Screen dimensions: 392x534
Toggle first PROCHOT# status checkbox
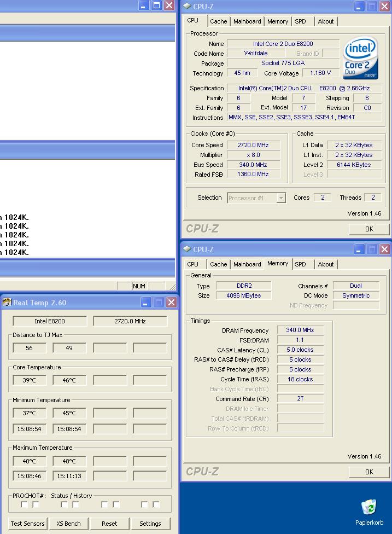(x=24, y=504)
